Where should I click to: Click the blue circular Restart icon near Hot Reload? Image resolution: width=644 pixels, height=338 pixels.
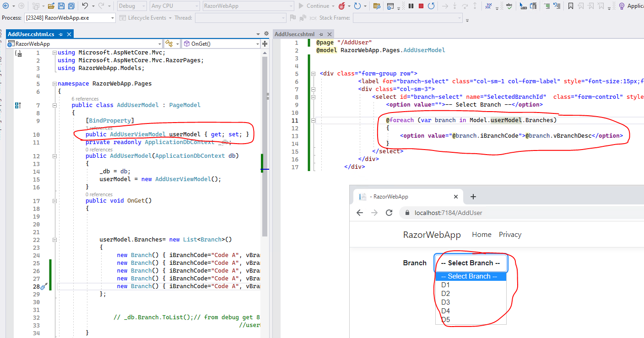point(357,6)
